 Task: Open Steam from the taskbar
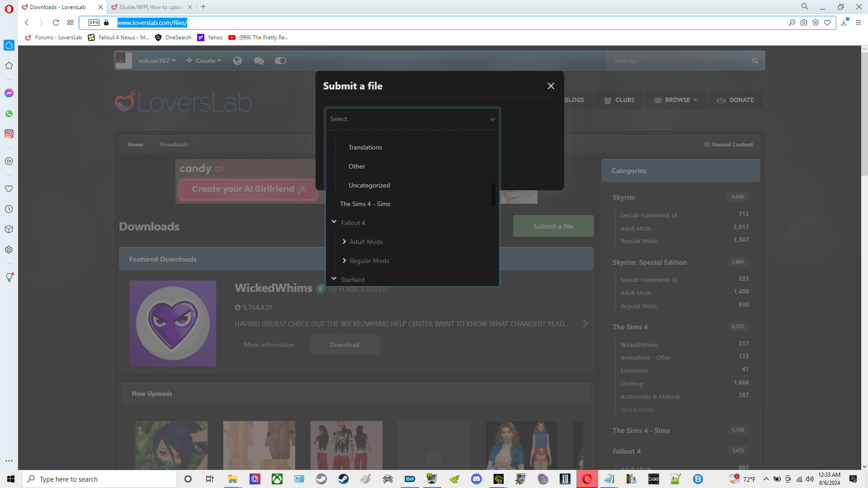(x=344, y=479)
